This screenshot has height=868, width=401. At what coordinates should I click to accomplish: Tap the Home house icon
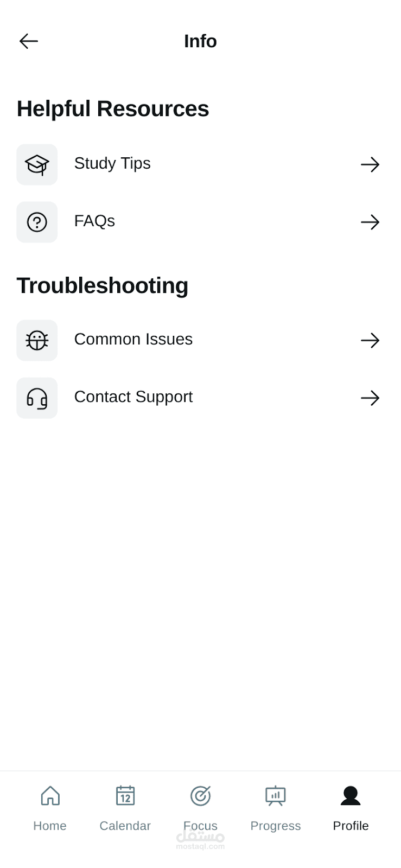coord(50,796)
